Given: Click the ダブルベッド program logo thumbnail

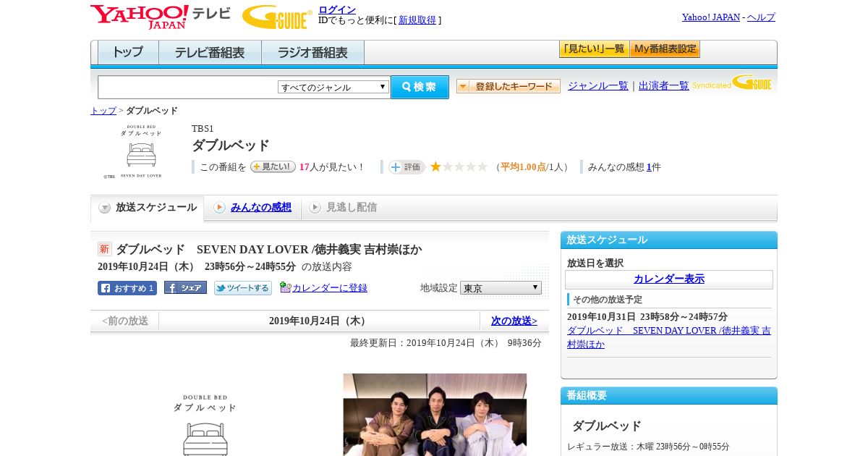Looking at the screenshot, I should (141, 151).
